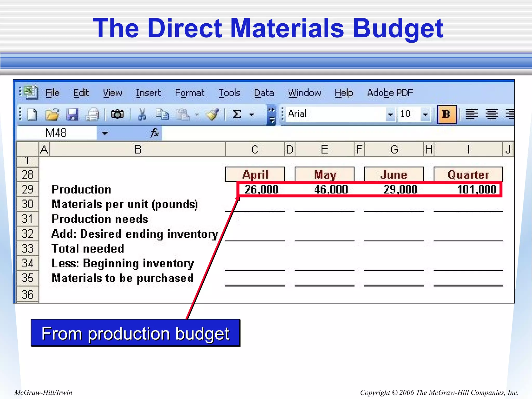Click into the formula bar

[338, 133]
